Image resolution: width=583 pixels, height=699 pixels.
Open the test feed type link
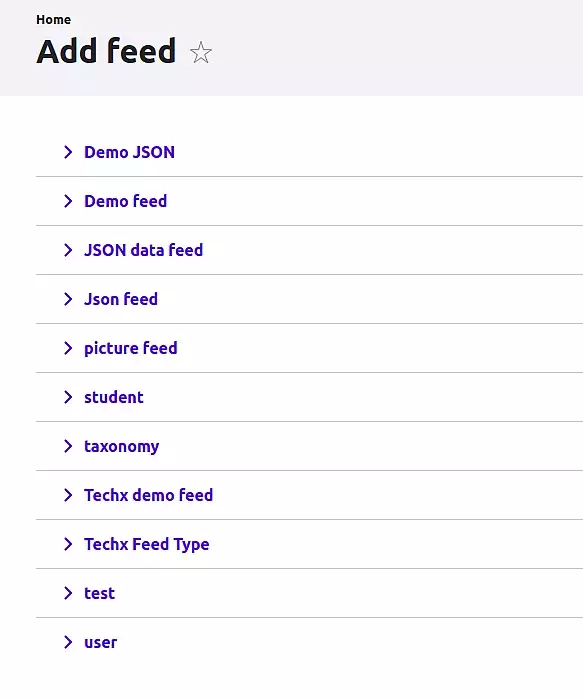[x=99, y=593]
